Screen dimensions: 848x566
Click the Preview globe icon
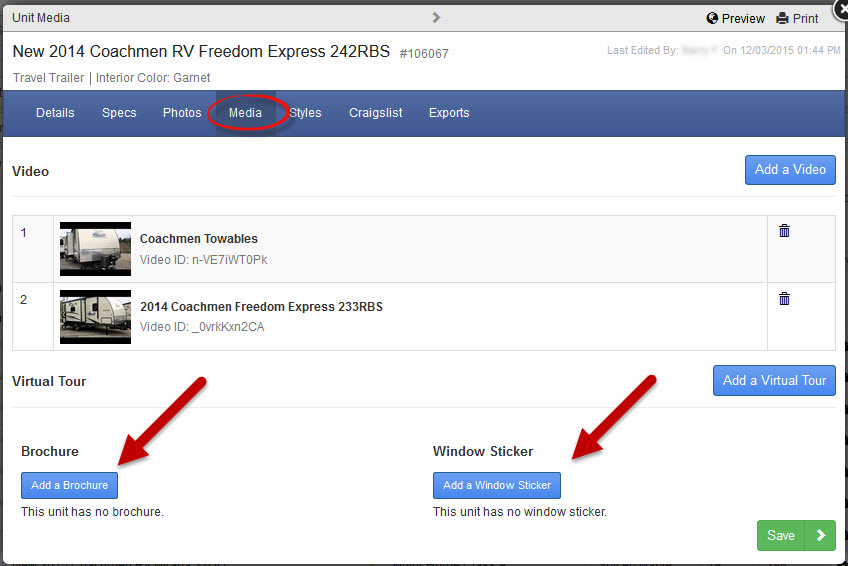tap(712, 18)
